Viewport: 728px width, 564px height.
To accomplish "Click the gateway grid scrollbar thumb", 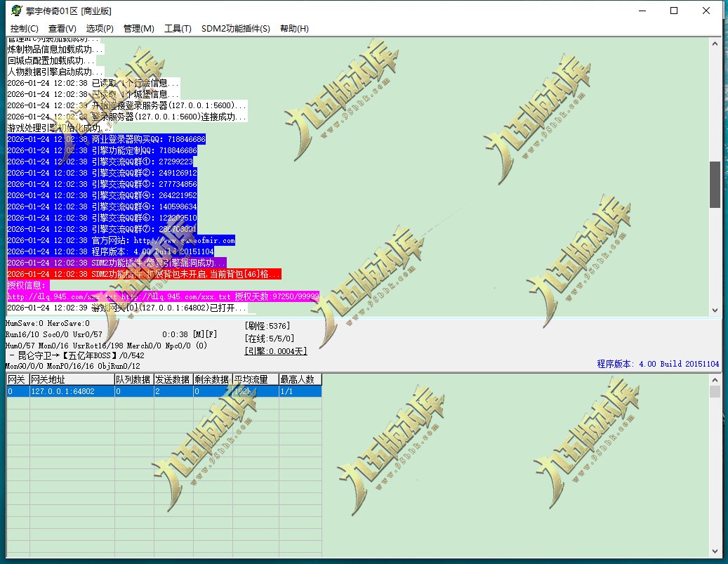I will [715, 391].
